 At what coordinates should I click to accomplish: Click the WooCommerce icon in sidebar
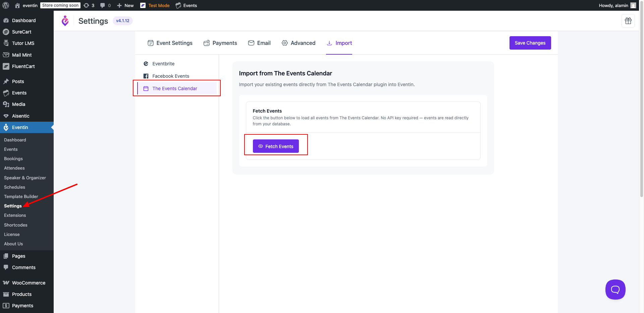pos(6,283)
